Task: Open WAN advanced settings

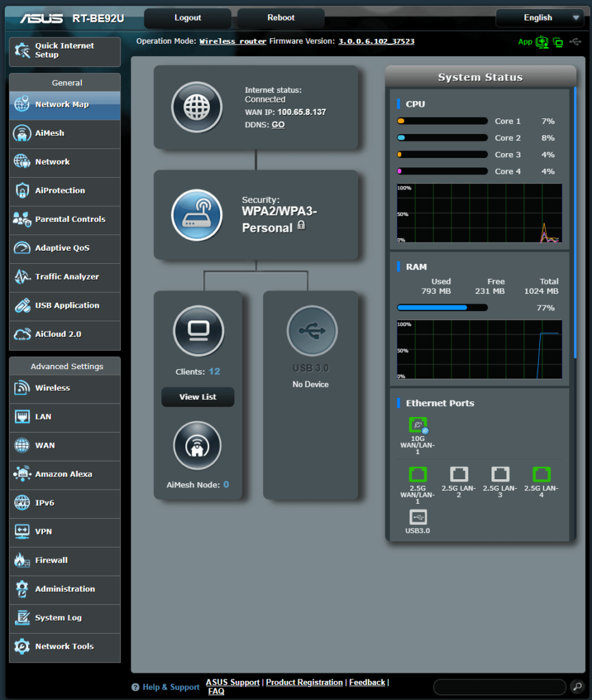Action: 65,446
